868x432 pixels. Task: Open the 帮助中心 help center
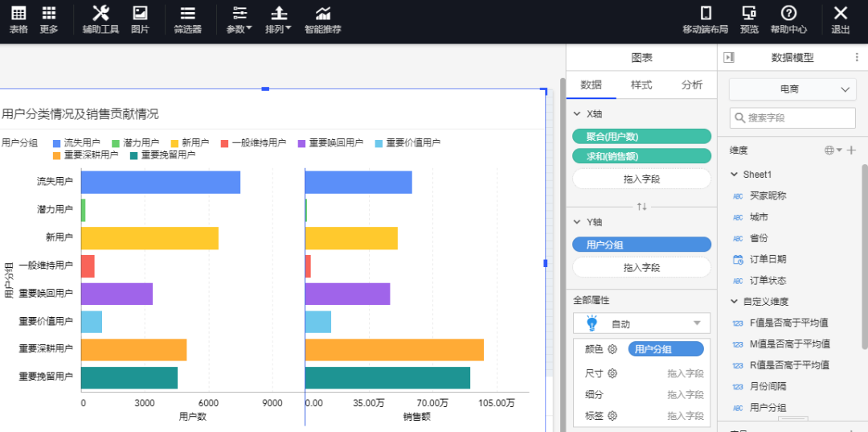pyautogui.click(x=788, y=19)
